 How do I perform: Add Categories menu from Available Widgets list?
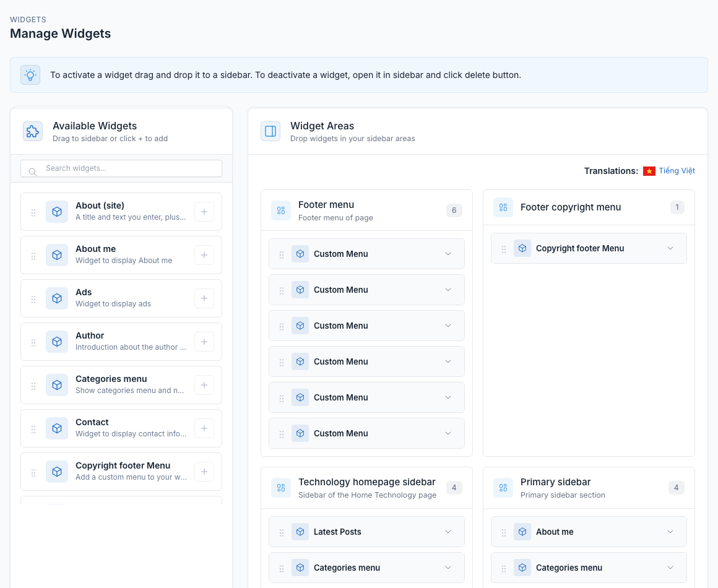(x=204, y=384)
